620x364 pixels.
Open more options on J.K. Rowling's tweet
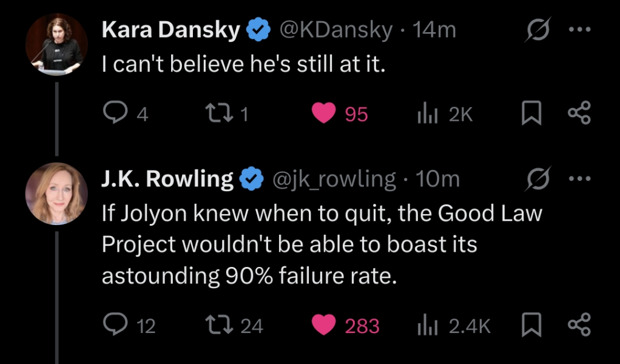[x=580, y=179]
